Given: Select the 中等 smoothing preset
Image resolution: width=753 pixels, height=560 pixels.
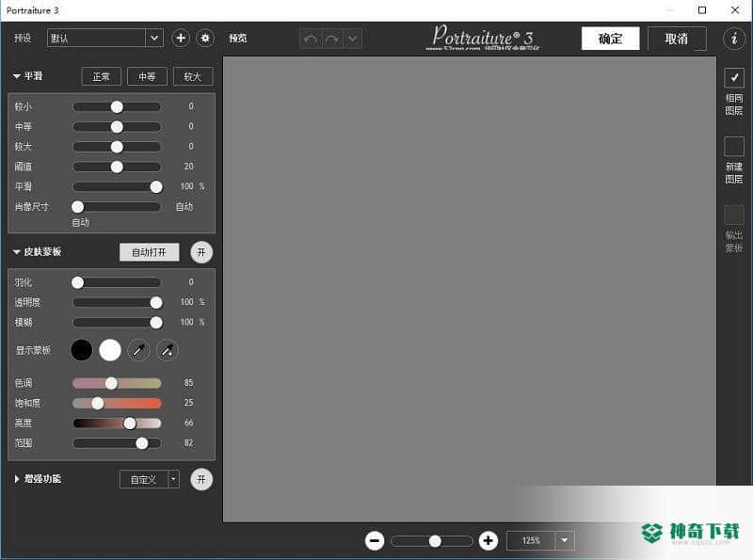Looking at the screenshot, I should pos(147,76).
